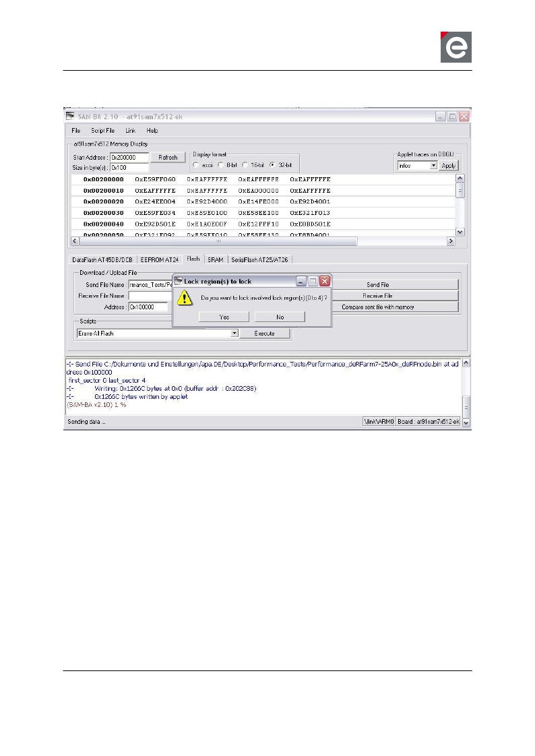
Task: Close the Lock region(s) to lock dialog
Action: pos(325,281)
